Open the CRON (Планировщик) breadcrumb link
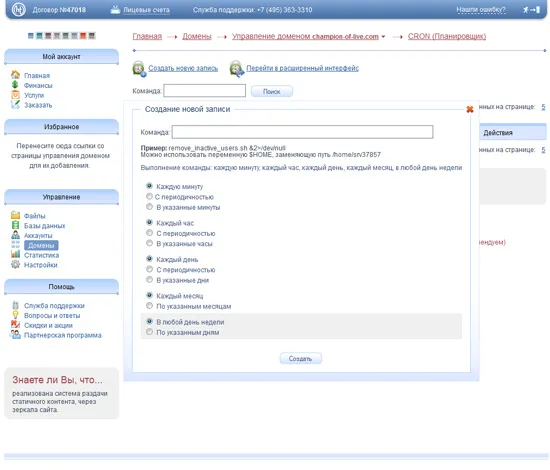Screen dimensions: 550x470 point(447,36)
